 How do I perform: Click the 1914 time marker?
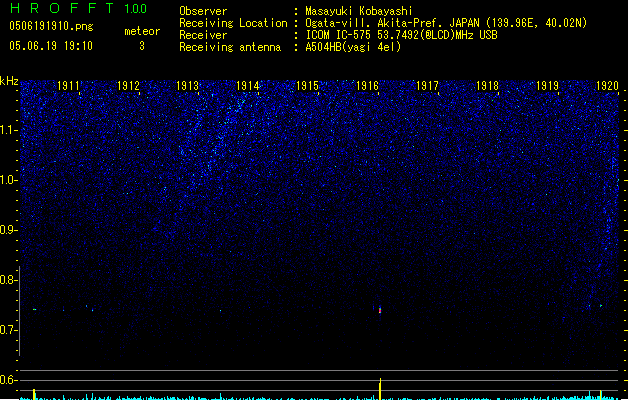pyautogui.click(x=248, y=86)
